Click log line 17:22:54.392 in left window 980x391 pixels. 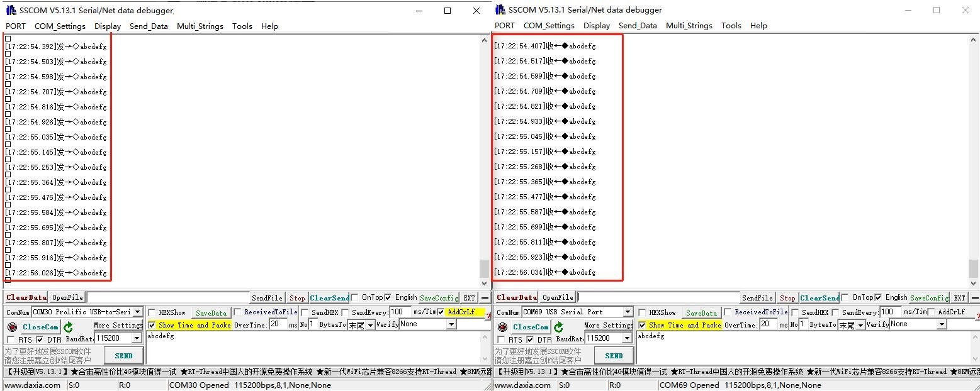coord(56,47)
